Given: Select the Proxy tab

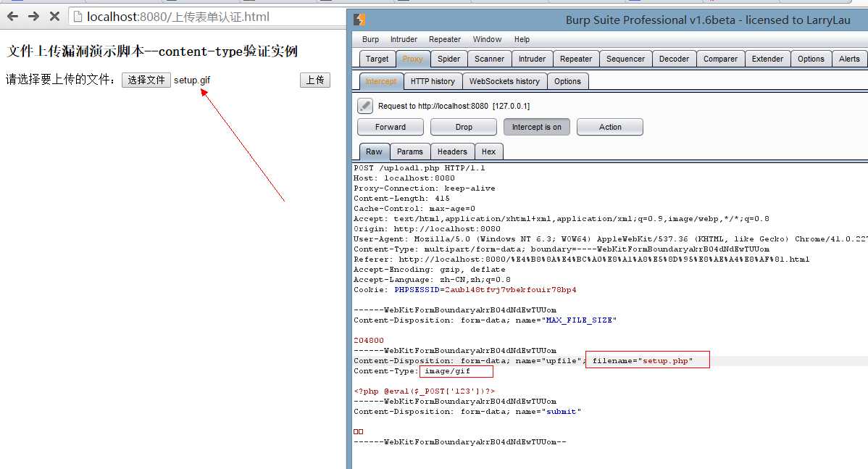Looking at the screenshot, I should [x=412, y=59].
